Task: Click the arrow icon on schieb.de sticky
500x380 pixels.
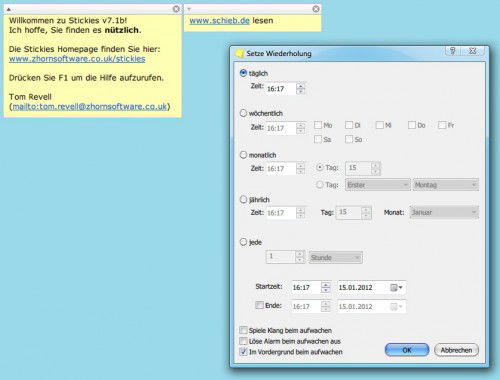Action: pos(189,9)
